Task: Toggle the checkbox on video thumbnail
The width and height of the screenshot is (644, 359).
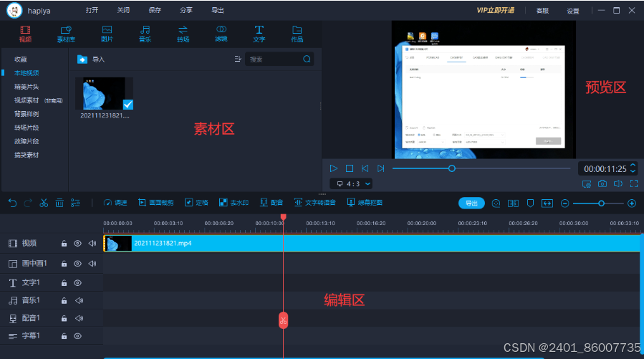Action: 128,105
